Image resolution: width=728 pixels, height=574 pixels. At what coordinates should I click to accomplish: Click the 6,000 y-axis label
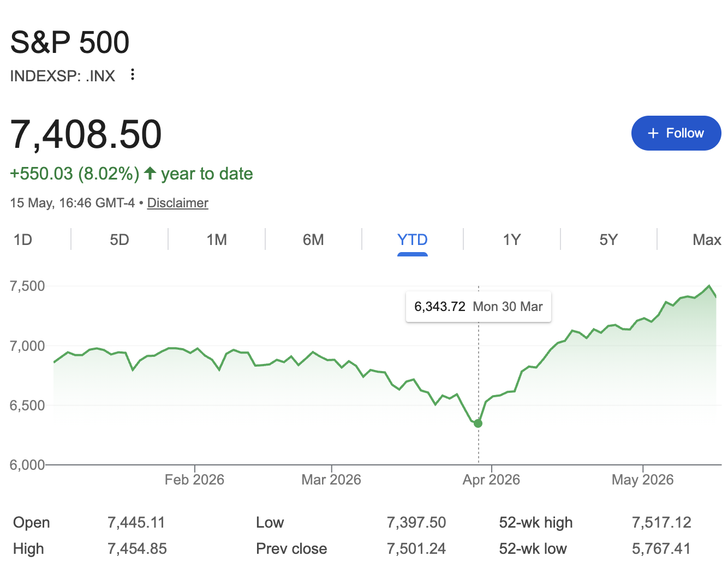coord(27,465)
